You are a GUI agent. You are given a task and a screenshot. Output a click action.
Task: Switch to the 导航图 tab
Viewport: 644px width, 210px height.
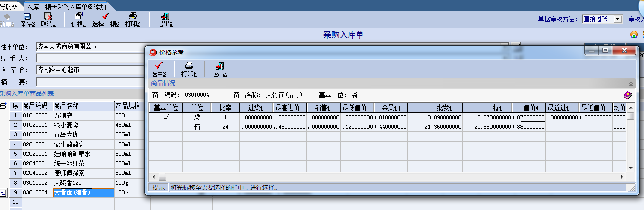[9, 6]
